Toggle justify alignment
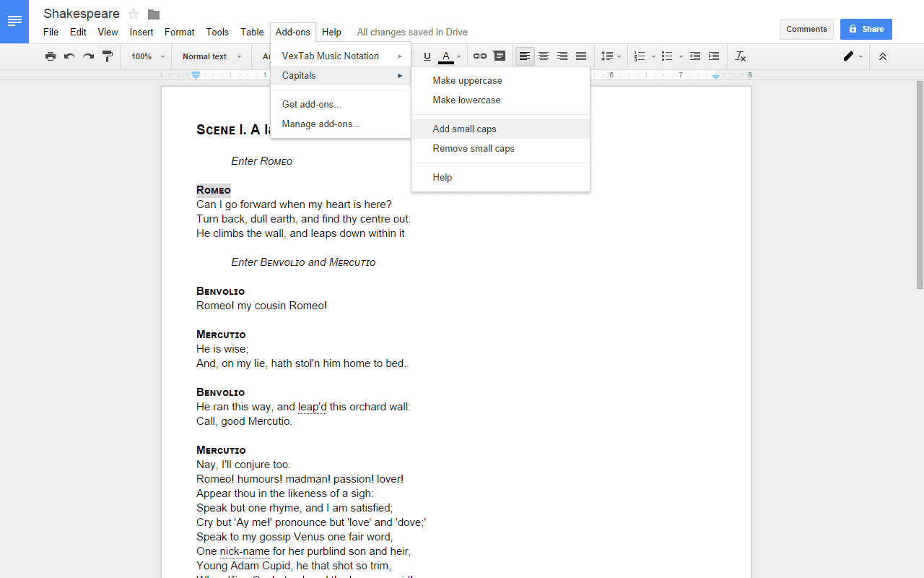The image size is (924, 578). (x=581, y=56)
